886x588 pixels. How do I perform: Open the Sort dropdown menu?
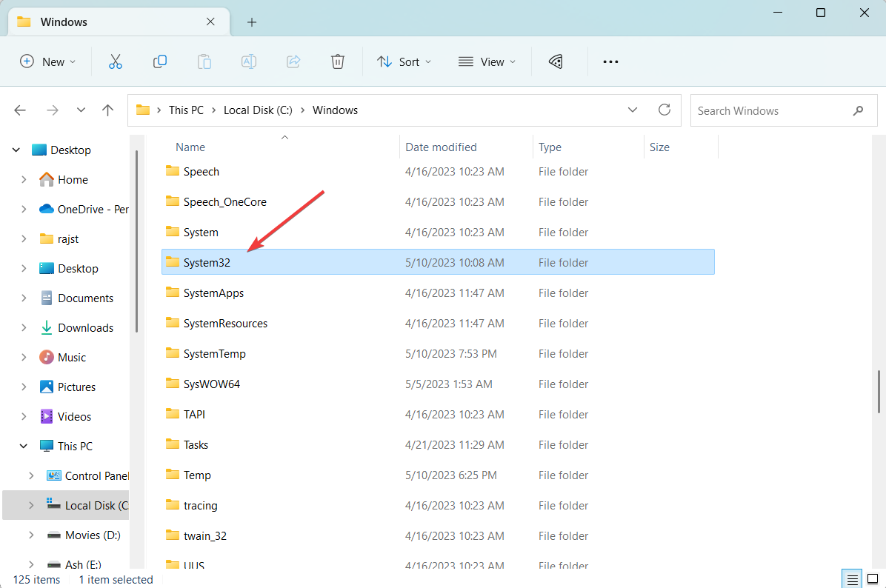pyautogui.click(x=404, y=62)
